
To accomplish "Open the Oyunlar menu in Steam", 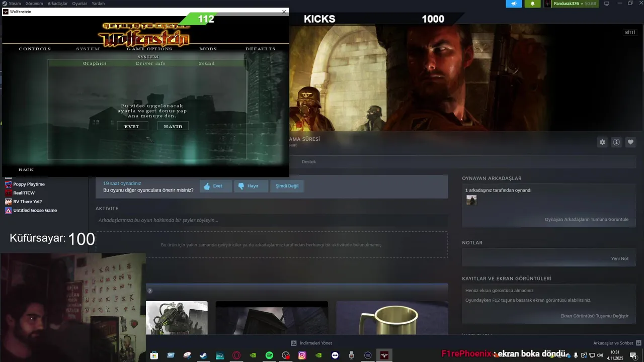I will coord(79,4).
